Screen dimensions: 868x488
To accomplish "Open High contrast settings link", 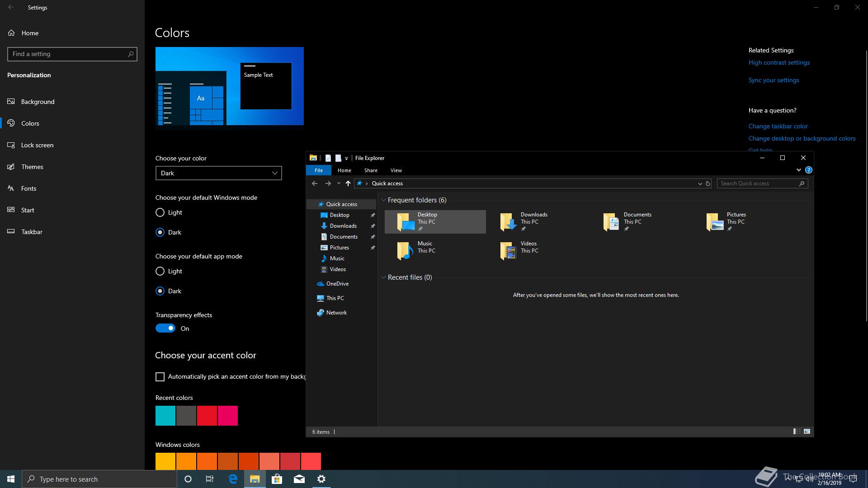I will click(x=779, y=62).
